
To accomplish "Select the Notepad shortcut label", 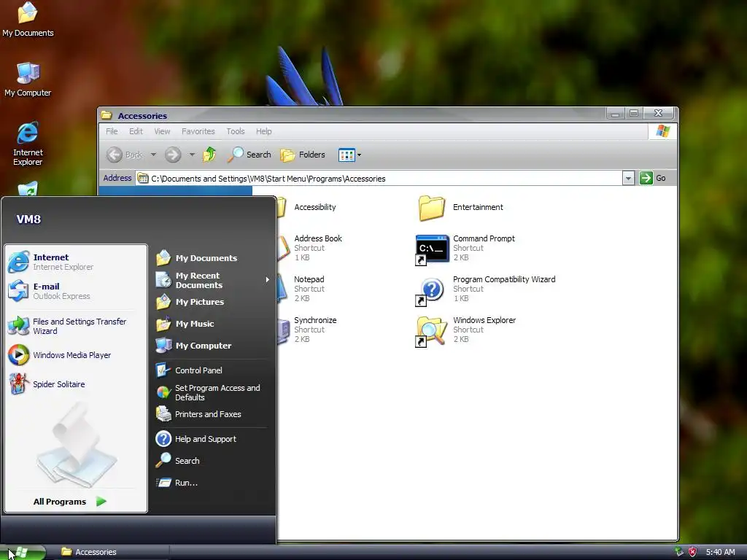I will (309, 279).
